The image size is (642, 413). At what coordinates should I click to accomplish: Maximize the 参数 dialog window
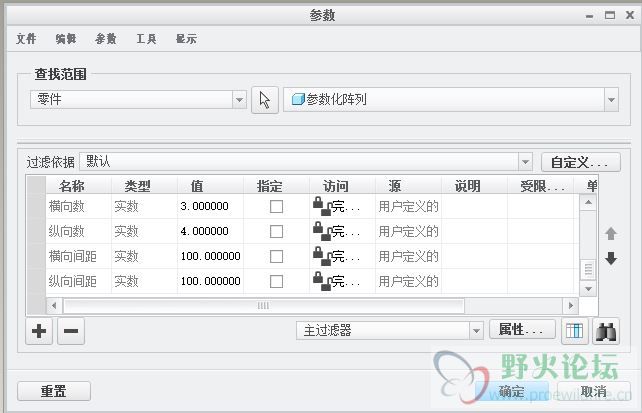pyautogui.click(x=610, y=16)
